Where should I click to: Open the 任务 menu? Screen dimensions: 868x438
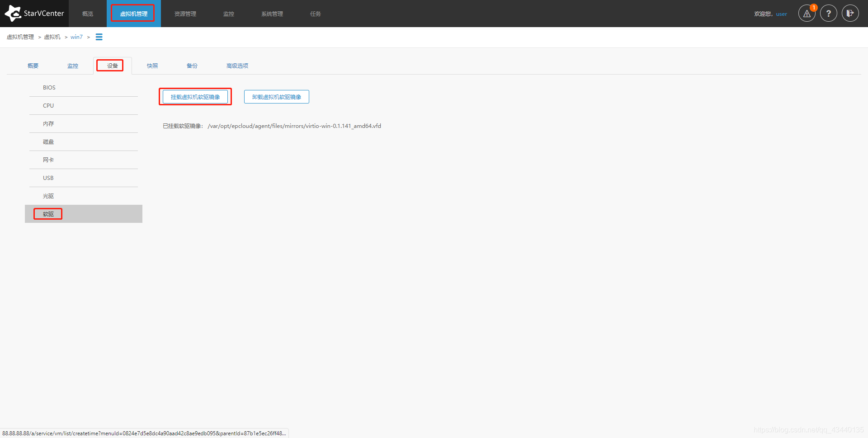tap(316, 14)
